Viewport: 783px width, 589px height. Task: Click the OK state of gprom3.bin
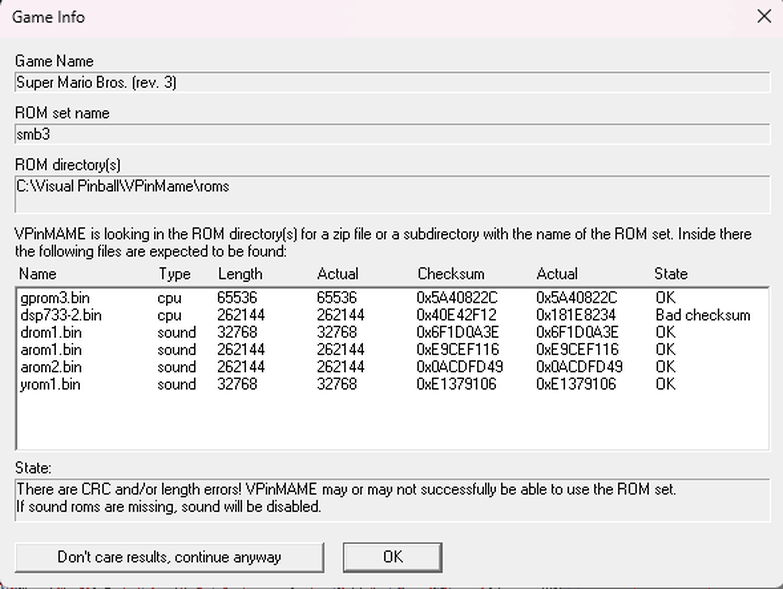[x=666, y=298]
